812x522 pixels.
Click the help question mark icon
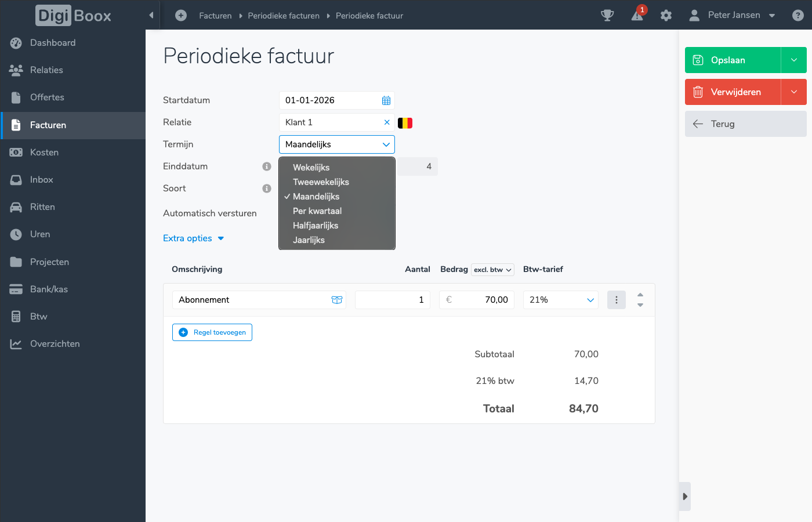pyautogui.click(x=798, y=16)
